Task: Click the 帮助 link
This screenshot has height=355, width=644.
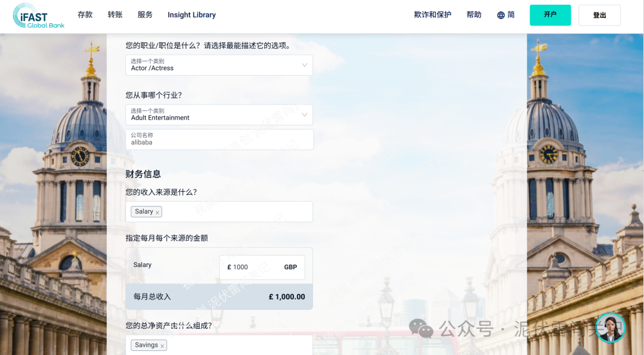Action: [x=474, y=14]
